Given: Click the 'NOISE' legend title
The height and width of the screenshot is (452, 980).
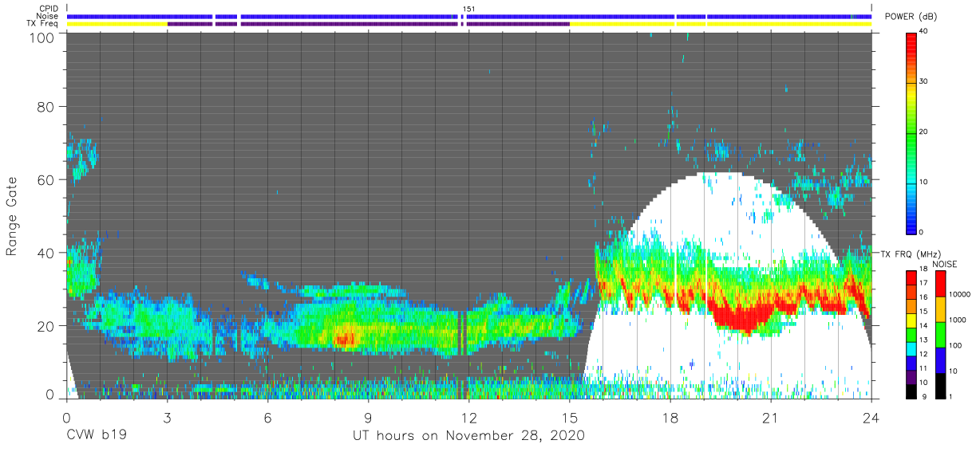Looking at the screenshot, I should (x=943, y=265).
